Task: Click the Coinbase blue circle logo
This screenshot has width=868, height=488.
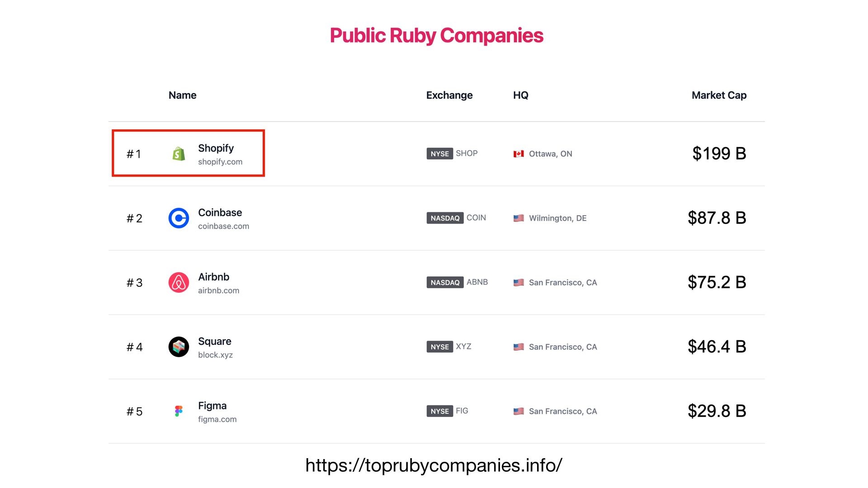Action: (179, 218)
